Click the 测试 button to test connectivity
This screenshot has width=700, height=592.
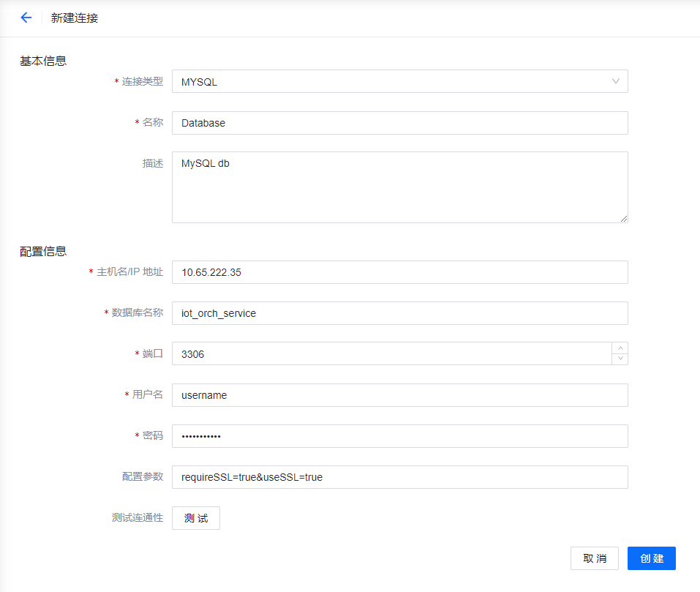tap(195, 517)
